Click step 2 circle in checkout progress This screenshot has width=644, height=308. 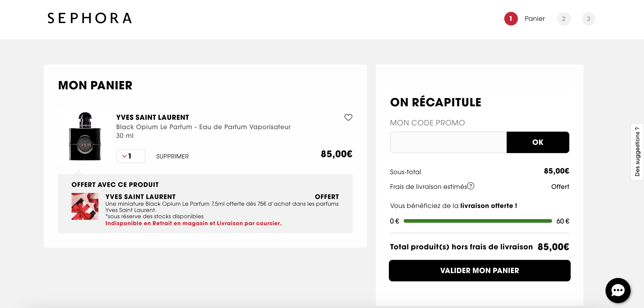tap(563, 19)
